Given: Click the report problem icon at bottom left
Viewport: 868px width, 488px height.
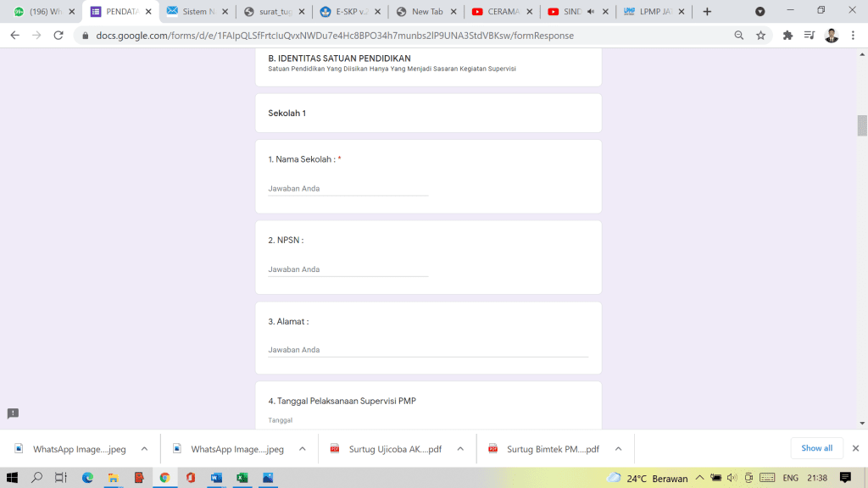Looking at the screenshot, I should 13,413.
